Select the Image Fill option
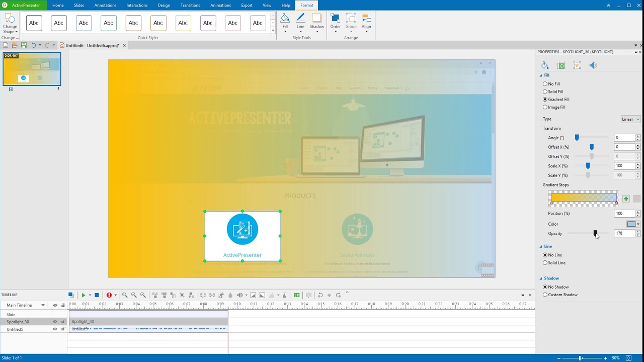 (x=554, y=107)
